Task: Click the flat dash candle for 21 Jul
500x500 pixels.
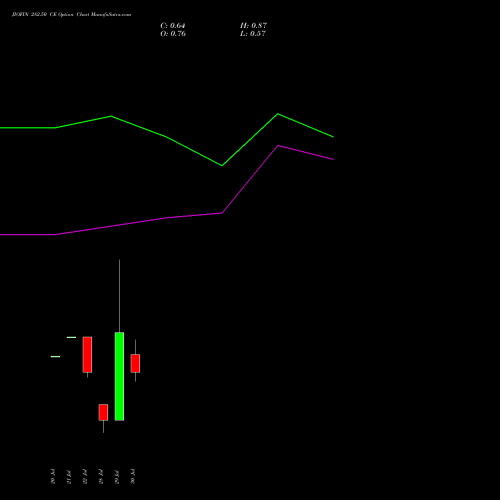Action: click(71, 337)
